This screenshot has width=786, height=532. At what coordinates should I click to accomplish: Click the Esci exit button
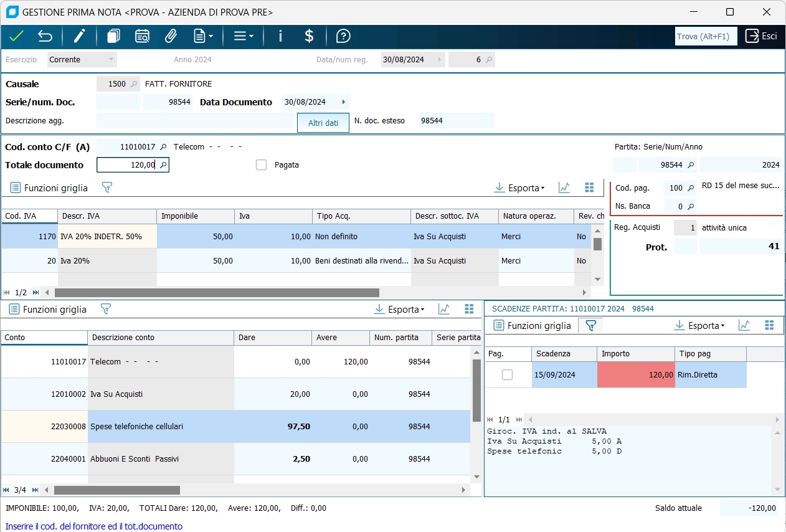click(x=762, y=36)
